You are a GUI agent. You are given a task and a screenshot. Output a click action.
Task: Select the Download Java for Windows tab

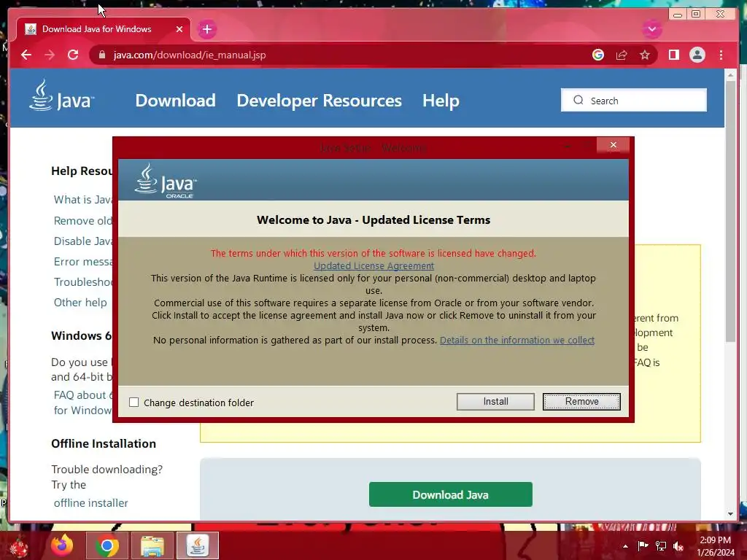(104, 29)
